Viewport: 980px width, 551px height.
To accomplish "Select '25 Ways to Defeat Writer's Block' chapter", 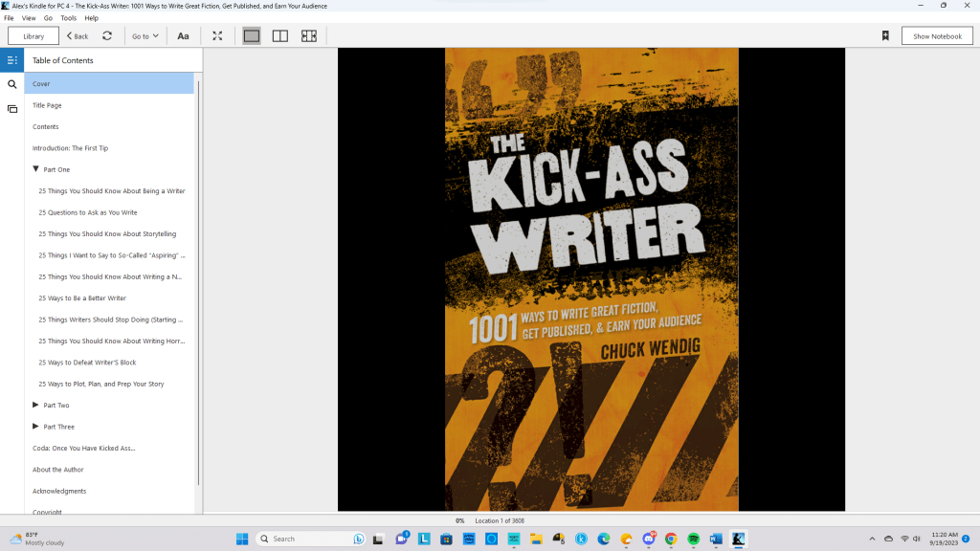I will pos(87,363).
